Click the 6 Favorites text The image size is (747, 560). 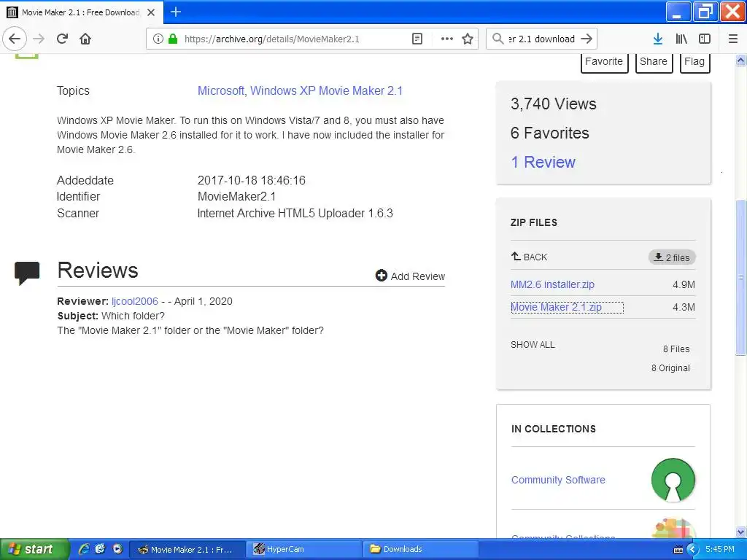[x=550, y=133]
